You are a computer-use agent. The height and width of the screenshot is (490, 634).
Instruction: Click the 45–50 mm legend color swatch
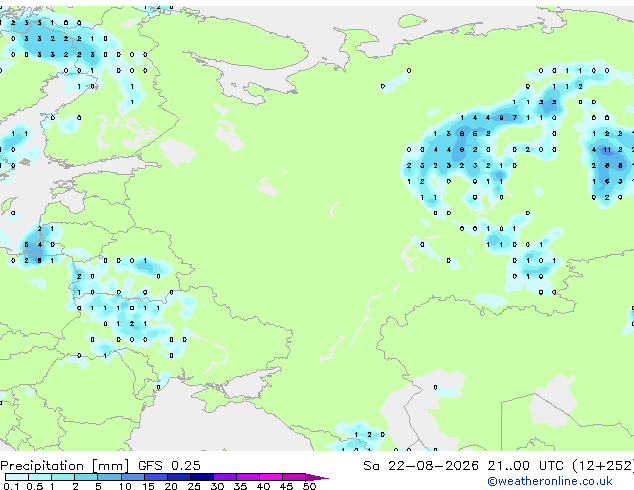(x=294, y=477)
